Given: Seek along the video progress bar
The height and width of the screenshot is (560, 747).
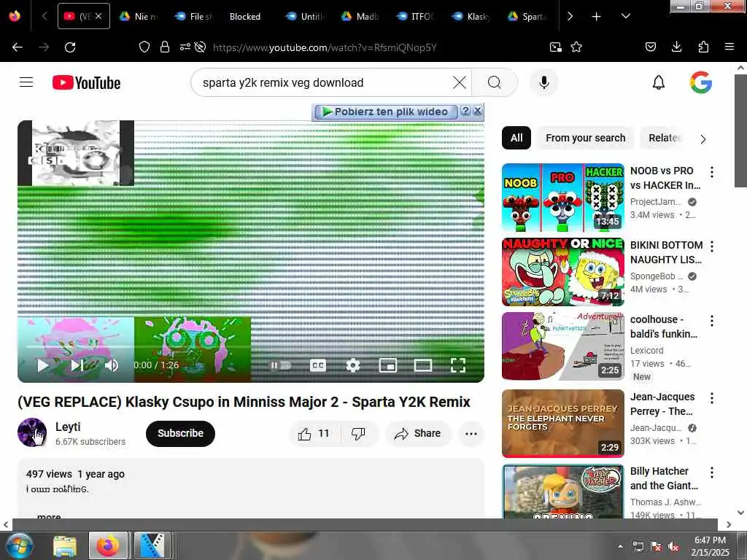Looking at the screenshot, I should (251, 346).
